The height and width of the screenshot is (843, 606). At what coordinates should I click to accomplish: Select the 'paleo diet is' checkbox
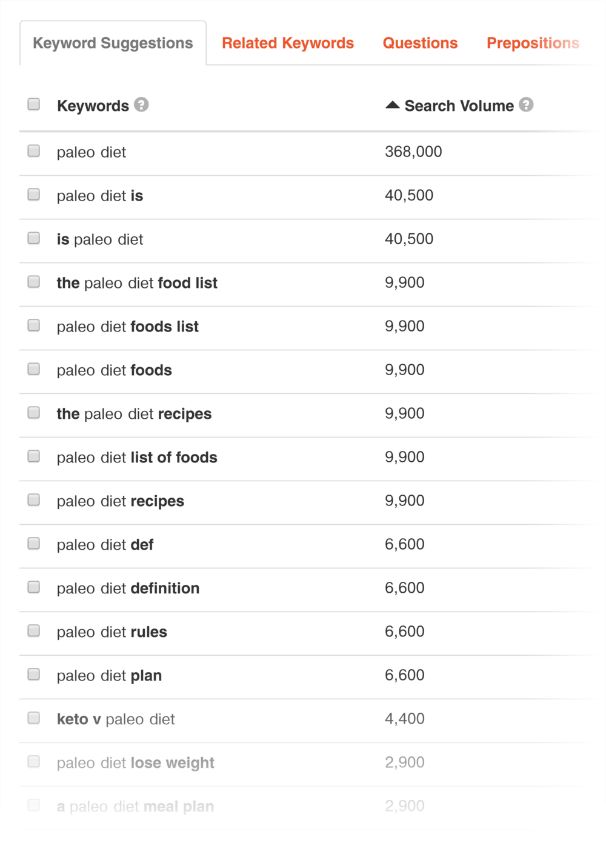[34, 195]
